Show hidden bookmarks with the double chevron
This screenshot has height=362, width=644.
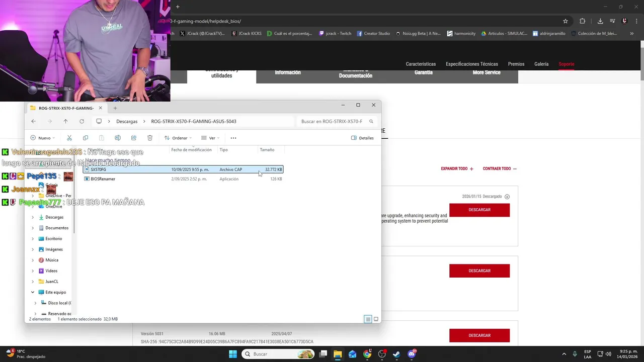point(632,34)
